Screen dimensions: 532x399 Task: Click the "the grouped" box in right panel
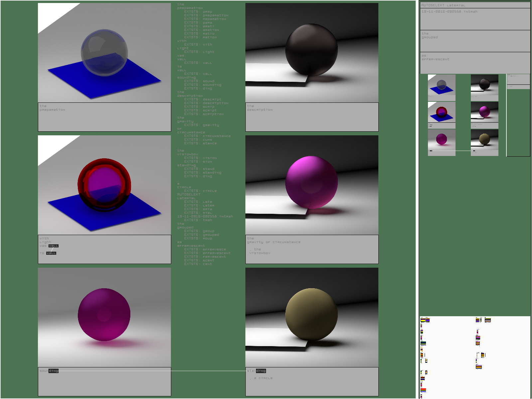pos(475,41)
